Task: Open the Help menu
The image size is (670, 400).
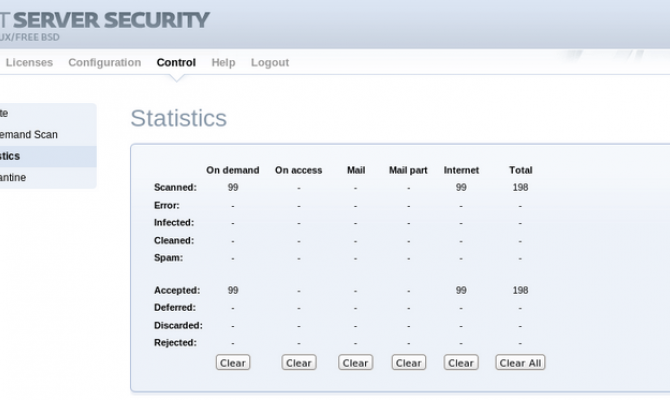Action: (223, 62)
